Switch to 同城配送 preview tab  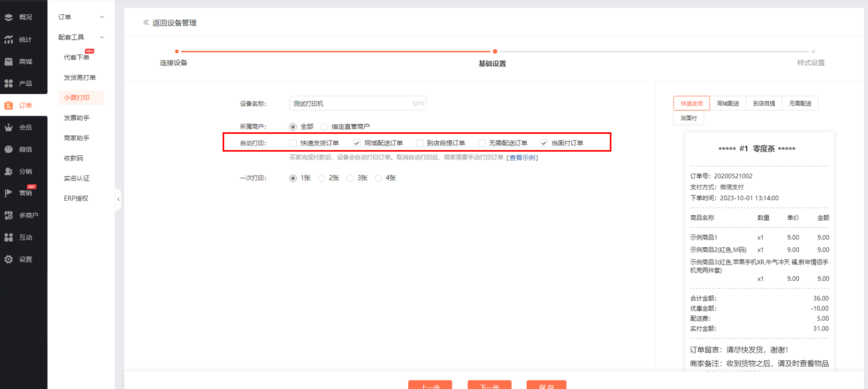(x=728, y=104)
